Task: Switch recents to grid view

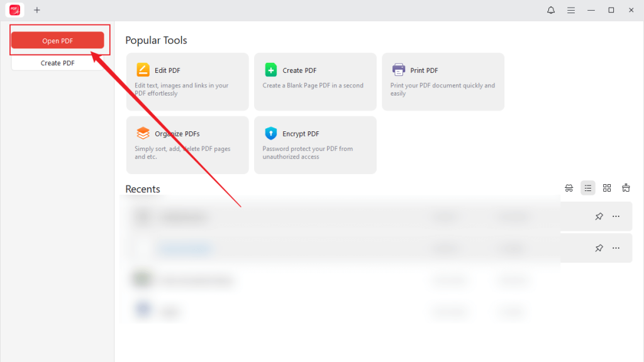Action: click(x=607, y=188)
